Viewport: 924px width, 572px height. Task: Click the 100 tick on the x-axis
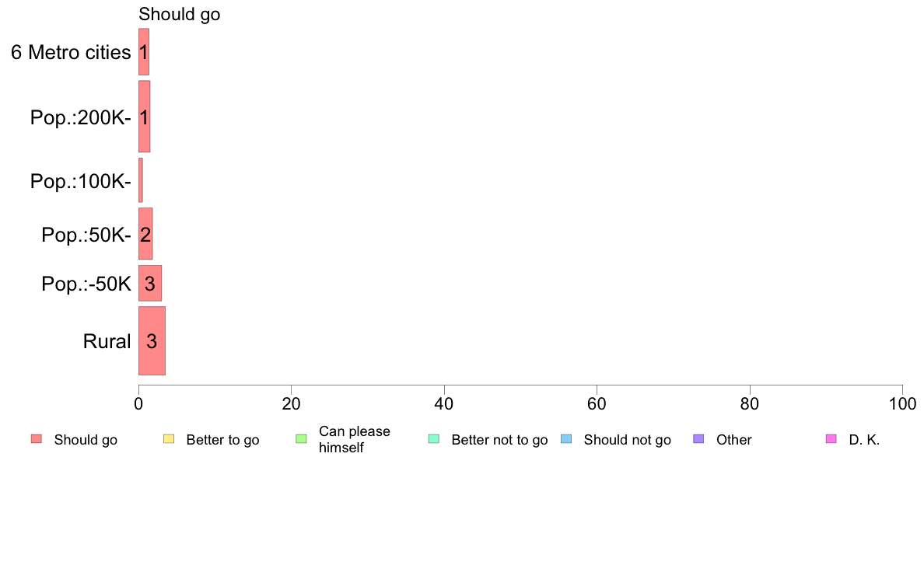point(902,403)
